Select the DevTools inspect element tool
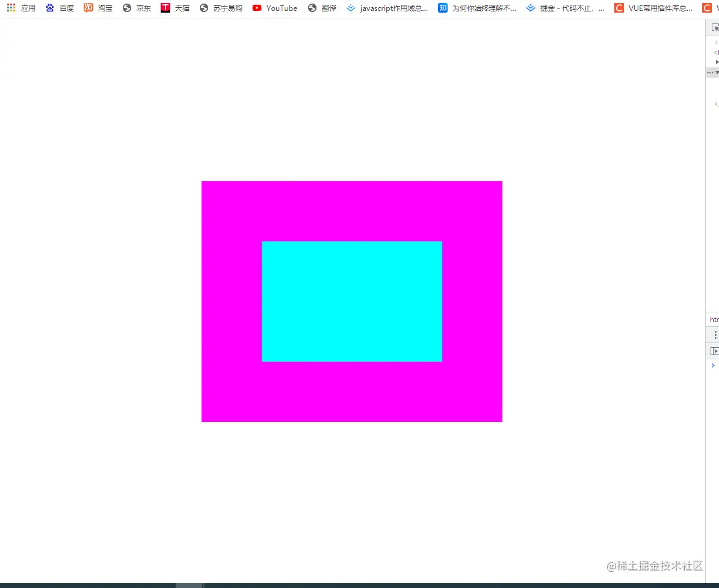Image resolution: width=719 pixels, height=588 pixels. pyautogui.click(x=715, y=26)
